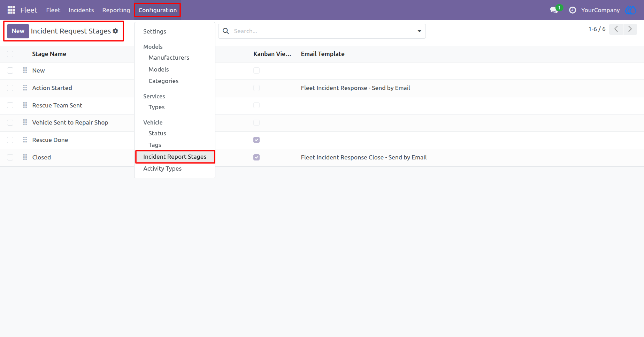
Task: Grab the drag handle for Action Started
Action: tap(25, 88)
